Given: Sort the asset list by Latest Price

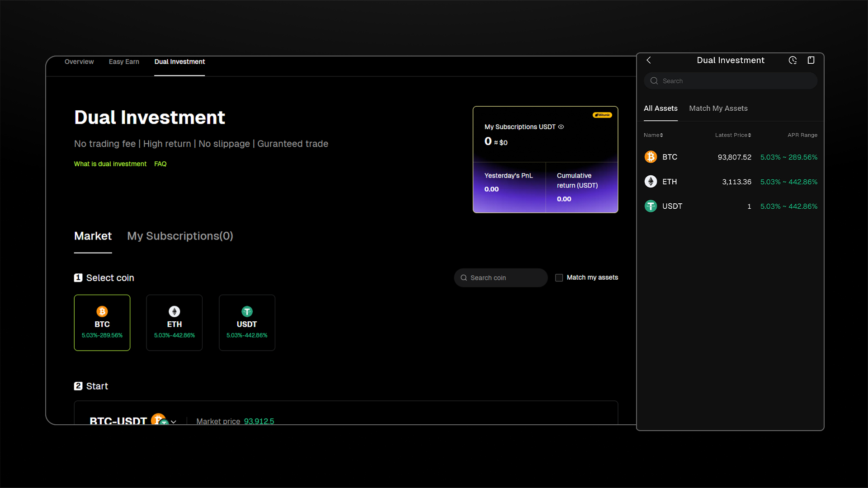Looking at the screenshot, I should coord(733,135).
